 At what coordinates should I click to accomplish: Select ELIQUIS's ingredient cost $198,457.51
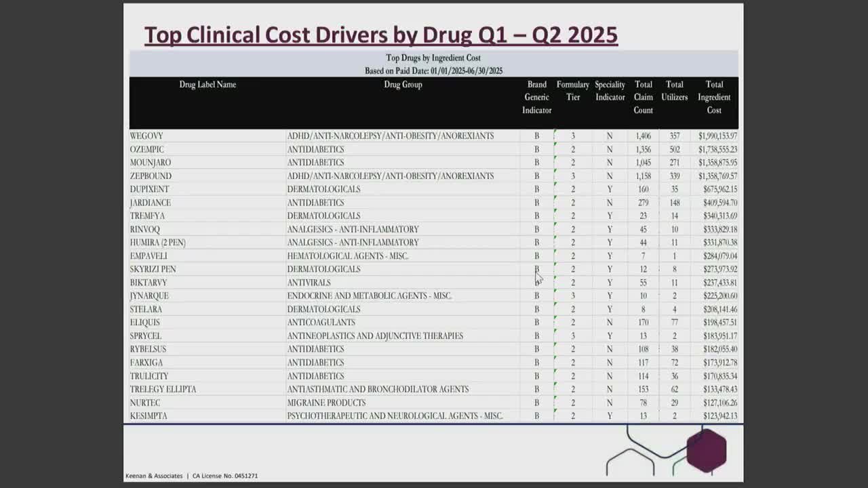tap(719, 323)
